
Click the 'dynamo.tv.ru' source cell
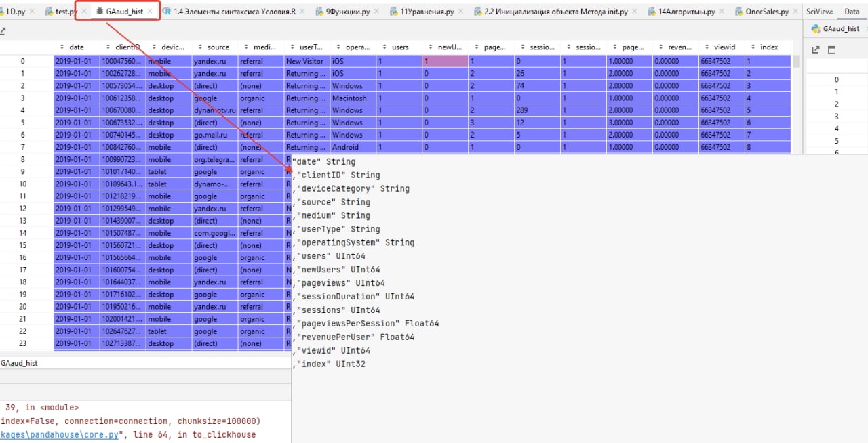pos(215,110)
